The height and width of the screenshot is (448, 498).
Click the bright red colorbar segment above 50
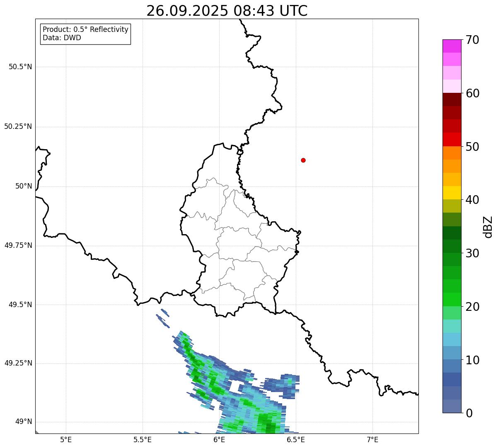[x=452, y=140]
